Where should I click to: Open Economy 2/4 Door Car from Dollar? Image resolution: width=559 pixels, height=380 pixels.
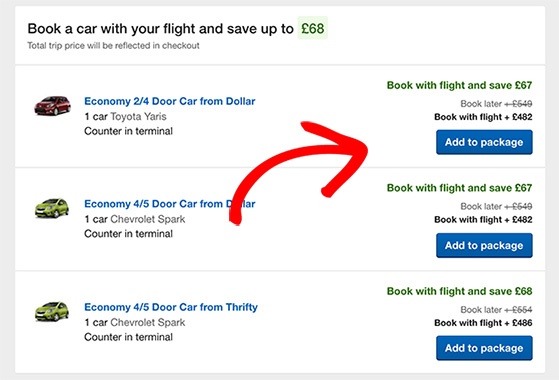[170, 101]
